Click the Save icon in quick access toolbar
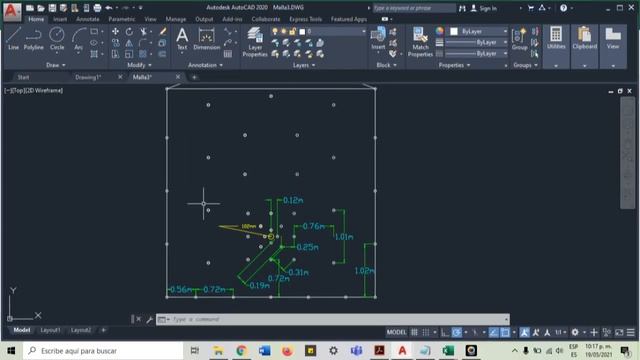Viewport: 640px width, 360px height. [x=52, y=8]
